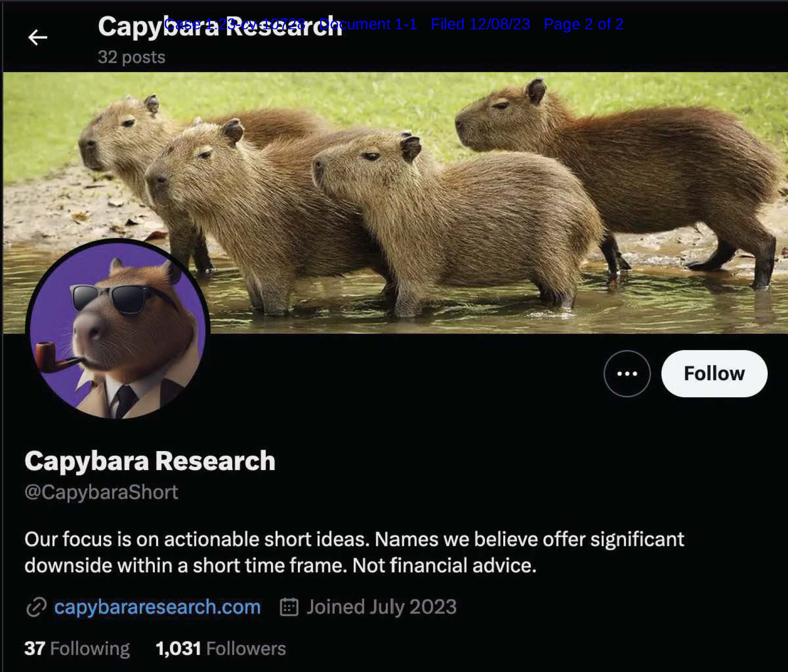This screenshot has width=788, height=672.
Task: Open the capybara banner header photo
Action: point(395,203)
